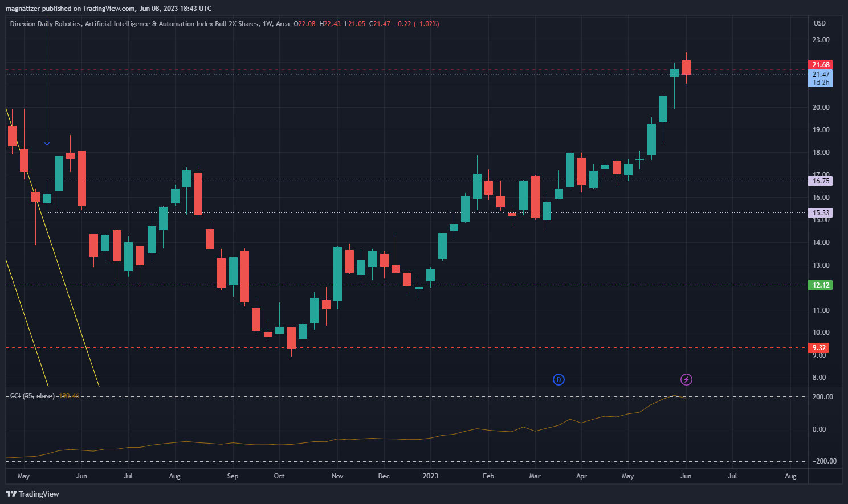Click the 23.00 label on price axis
Screen dimensions: 848x504
click(x=821, y=40)
